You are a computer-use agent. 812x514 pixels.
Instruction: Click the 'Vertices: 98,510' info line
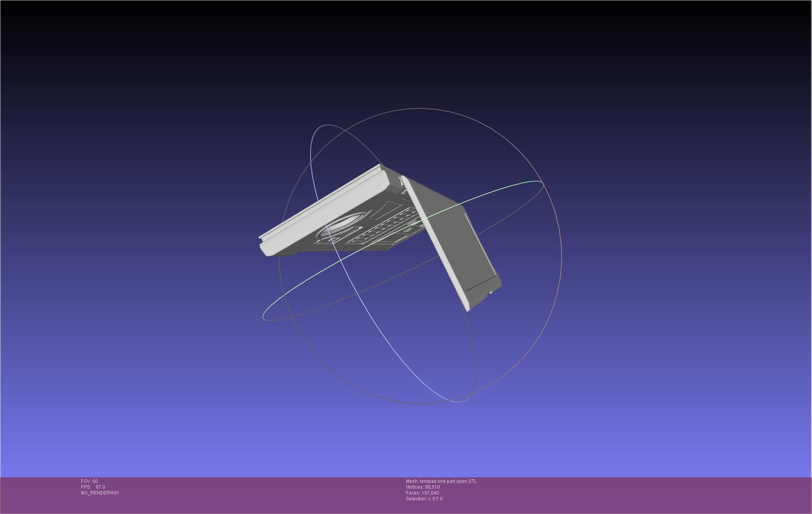coord(423,487)
